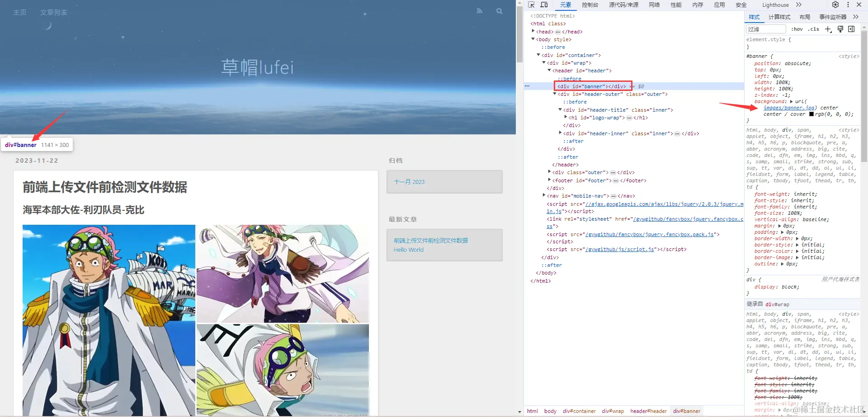Expand the mobile-nav ellipsis badge
This screenshot has width=868, height=417.
pyautogui.click(x=613, y=196)
